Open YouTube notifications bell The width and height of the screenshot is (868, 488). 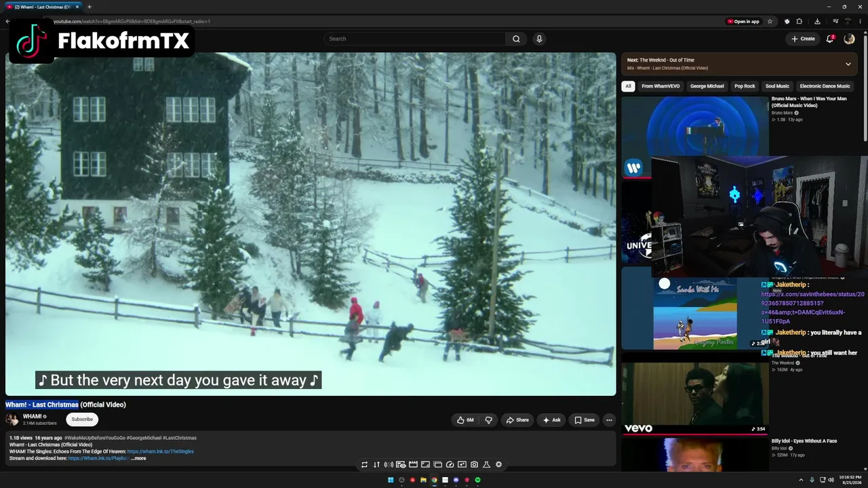(x=830, y=39)
